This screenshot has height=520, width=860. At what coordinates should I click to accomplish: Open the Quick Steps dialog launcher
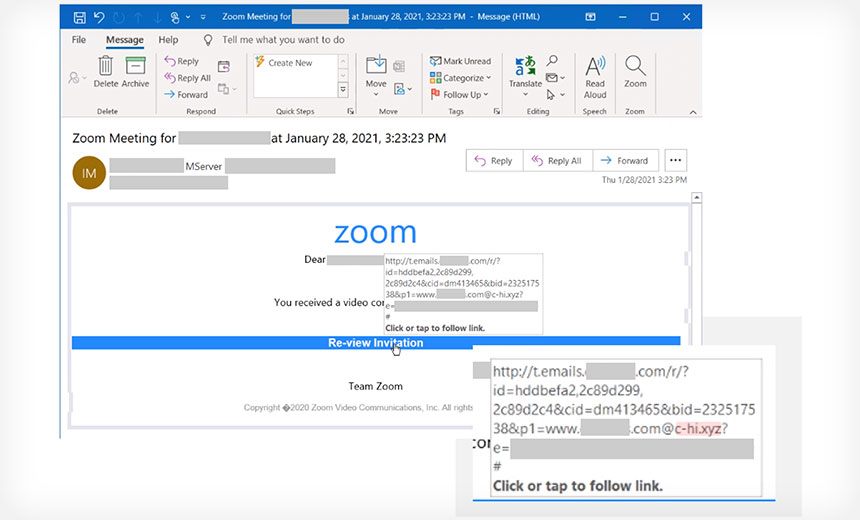[350, 111]
